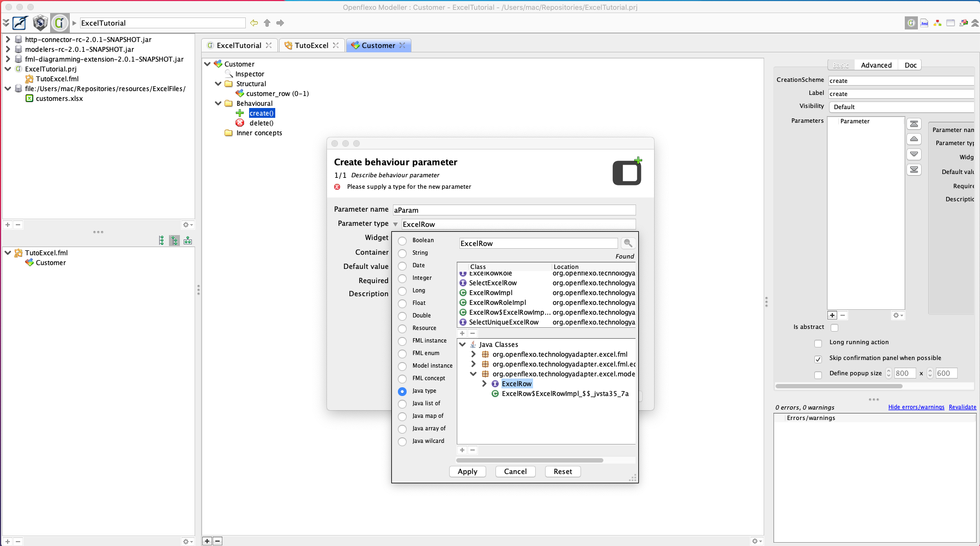
Task: Collapse the Structural folder
Action: click(x=218, y=83)
